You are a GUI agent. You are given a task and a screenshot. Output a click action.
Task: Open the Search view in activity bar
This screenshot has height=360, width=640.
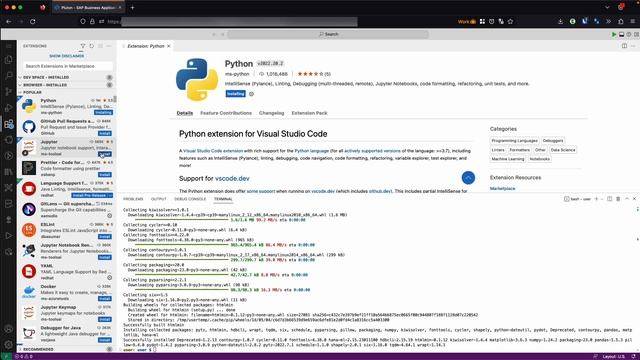point(9,76)
